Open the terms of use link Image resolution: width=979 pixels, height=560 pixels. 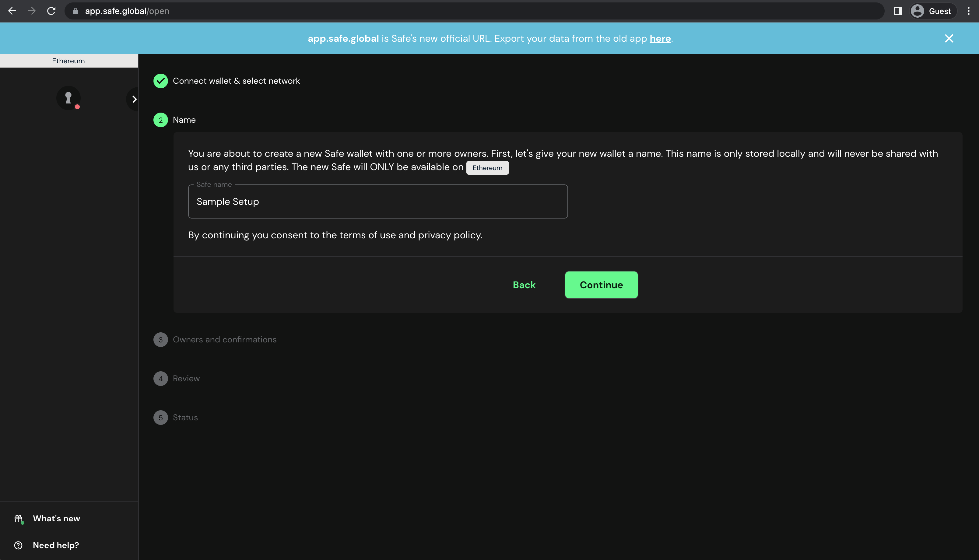tap(368, 235)
